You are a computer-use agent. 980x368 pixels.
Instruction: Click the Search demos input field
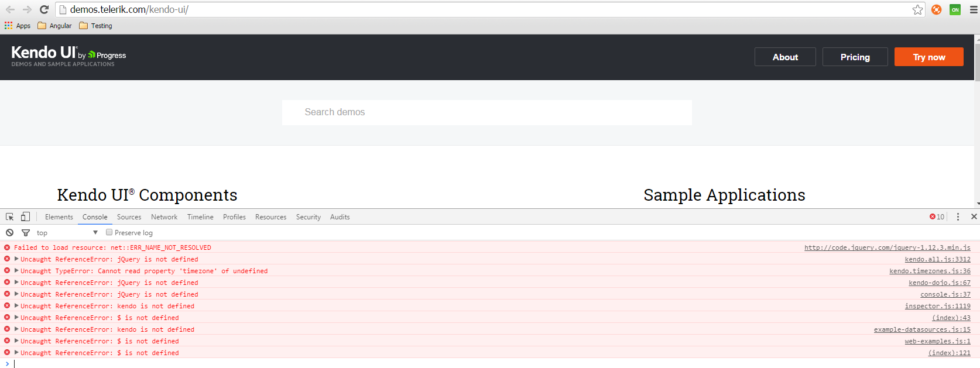(486, 112)
